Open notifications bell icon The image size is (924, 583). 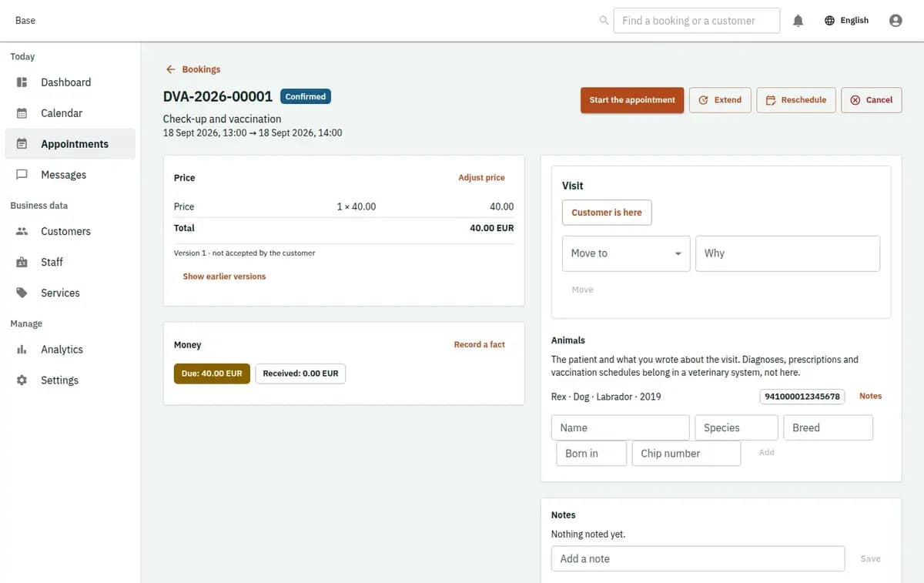point(798,21)
